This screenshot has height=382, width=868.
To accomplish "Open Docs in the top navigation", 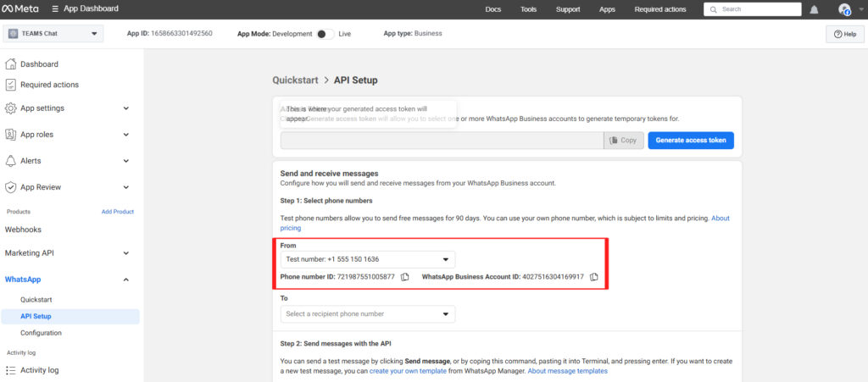I will 492,9.
